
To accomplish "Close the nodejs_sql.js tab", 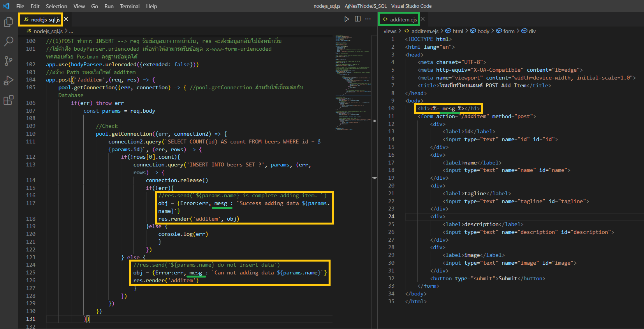I will pos(66,19).
